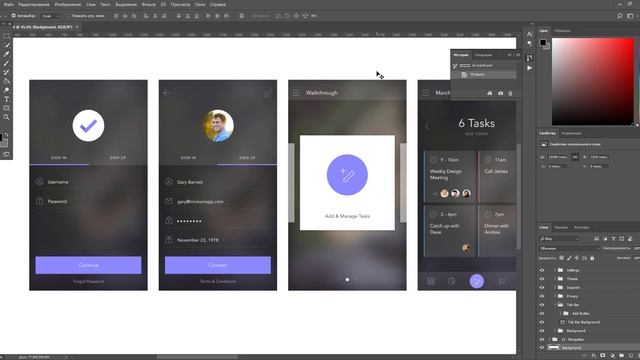The width and height of the screenshot is (640, 360).
Task: Click the black foreground color swatch
Action: [543, 42]
